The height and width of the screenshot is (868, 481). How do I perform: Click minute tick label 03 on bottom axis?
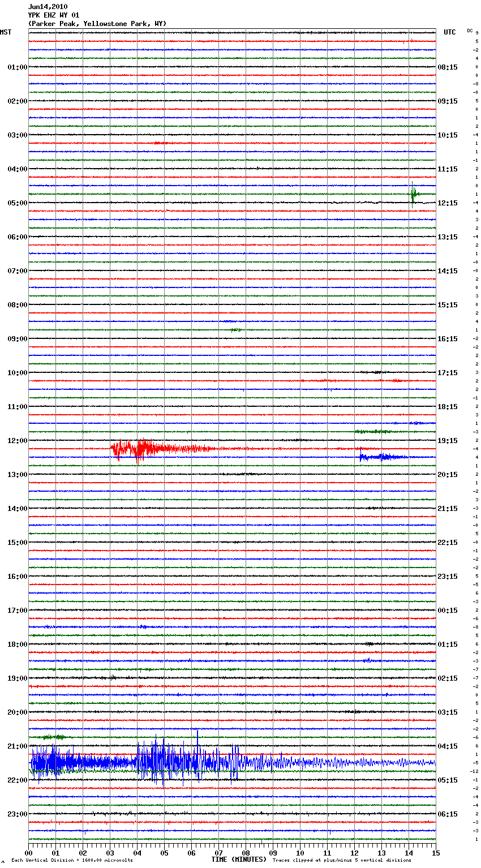[110, 852]
